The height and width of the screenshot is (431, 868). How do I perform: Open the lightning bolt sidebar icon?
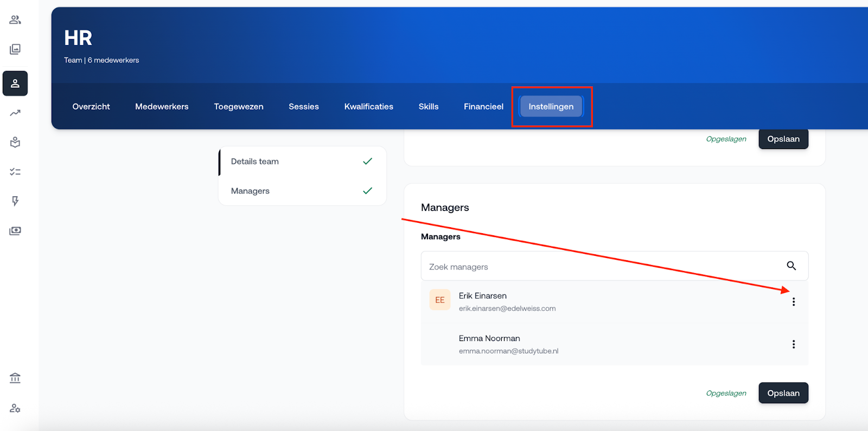[x=15, y=201]
